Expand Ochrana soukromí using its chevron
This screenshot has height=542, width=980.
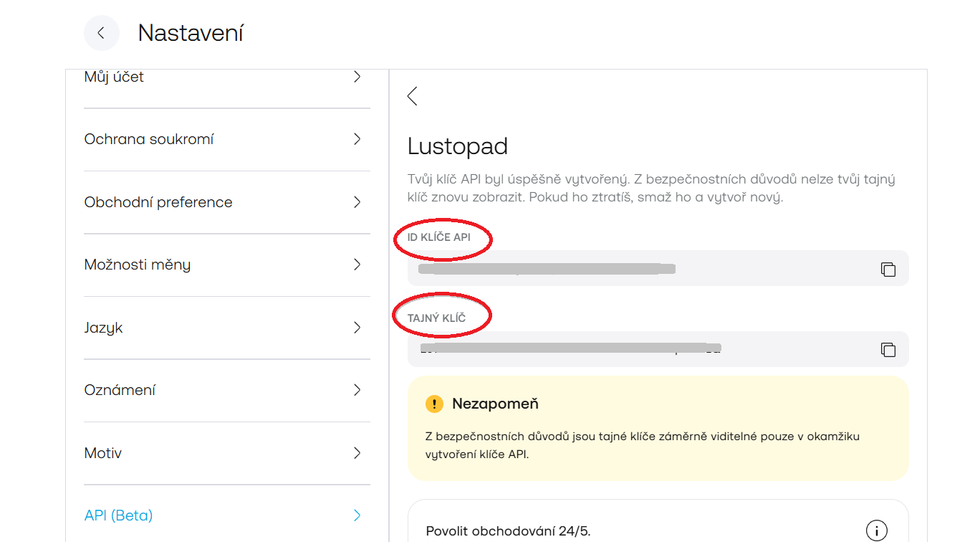coord(357,139)
